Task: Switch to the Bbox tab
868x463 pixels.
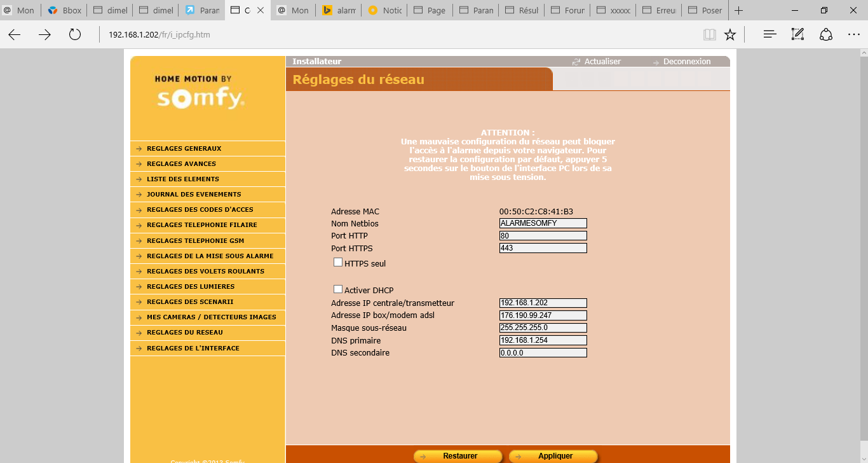Action: click(65, 10)
